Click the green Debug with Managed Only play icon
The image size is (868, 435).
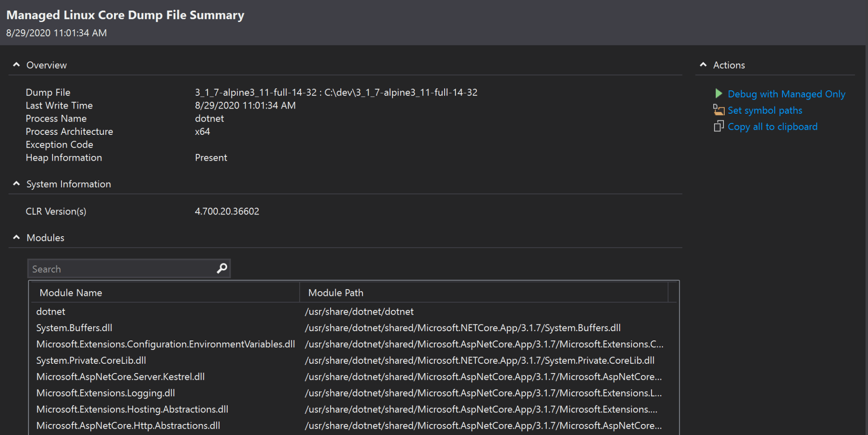pos(719,94)
